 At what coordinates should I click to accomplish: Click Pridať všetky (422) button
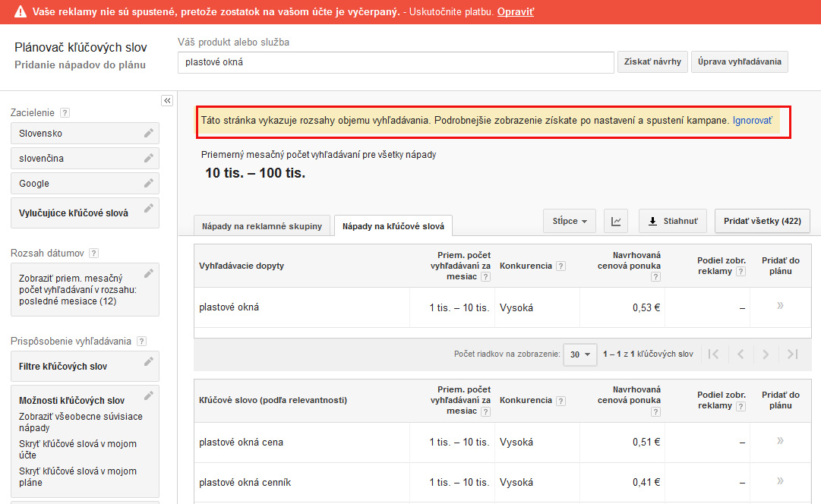coord(763,221)
